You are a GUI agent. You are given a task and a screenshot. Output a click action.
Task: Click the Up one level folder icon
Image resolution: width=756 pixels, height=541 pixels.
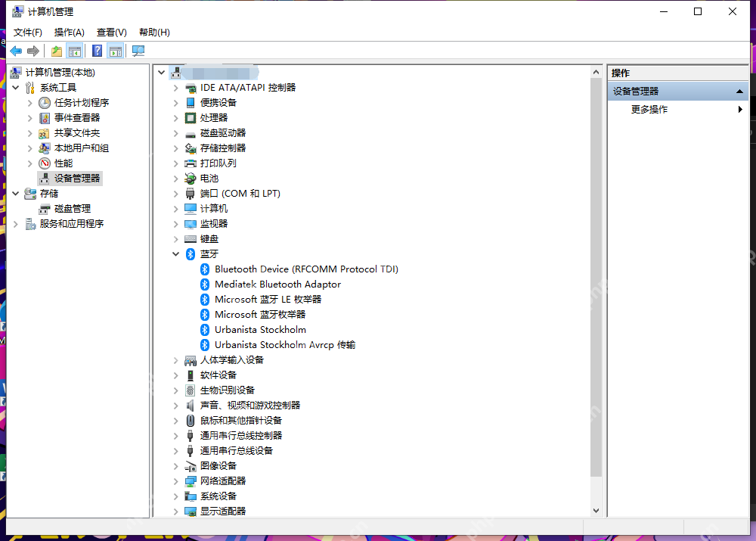click(57, 51)
